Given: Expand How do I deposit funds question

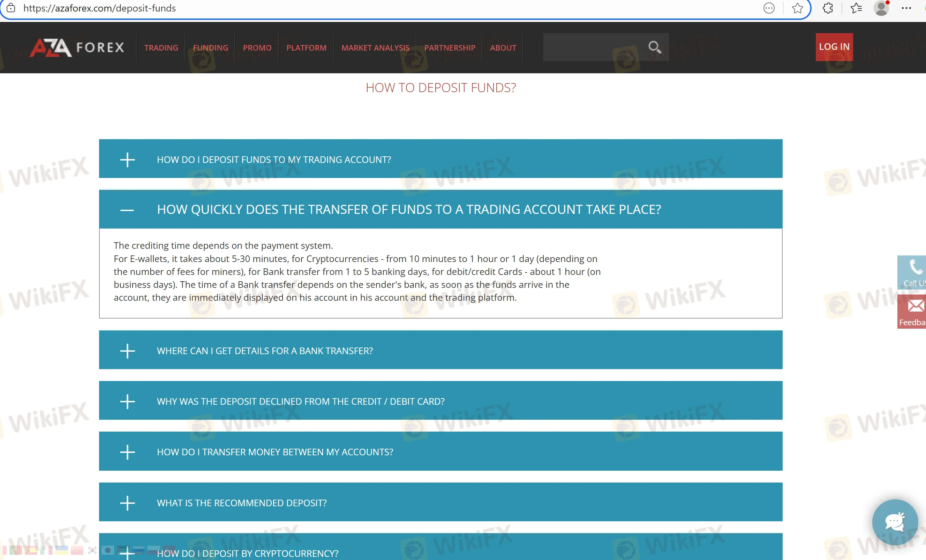Looking at the screenshot, I should coord(127,160).
